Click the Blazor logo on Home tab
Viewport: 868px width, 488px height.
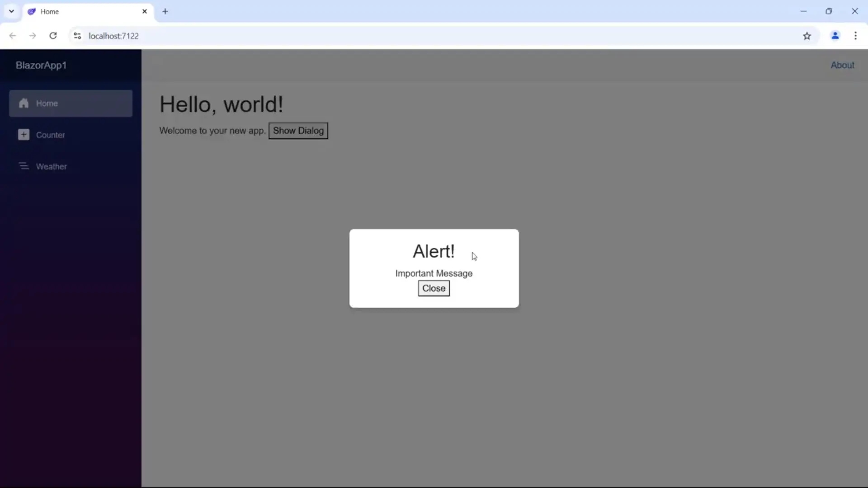pos(31,11)
